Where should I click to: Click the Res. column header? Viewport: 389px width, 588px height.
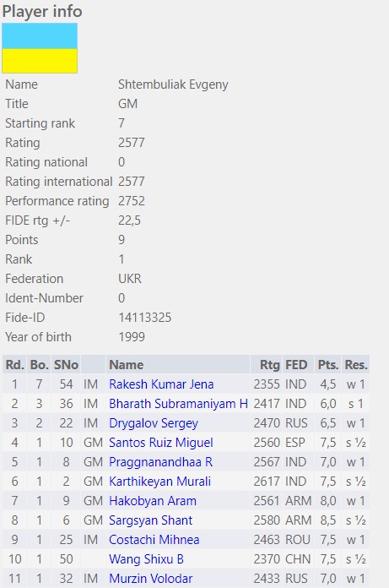coord(356,364)
